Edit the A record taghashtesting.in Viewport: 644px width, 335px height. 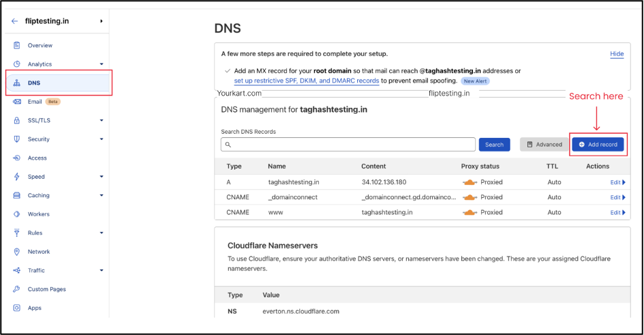617,182
